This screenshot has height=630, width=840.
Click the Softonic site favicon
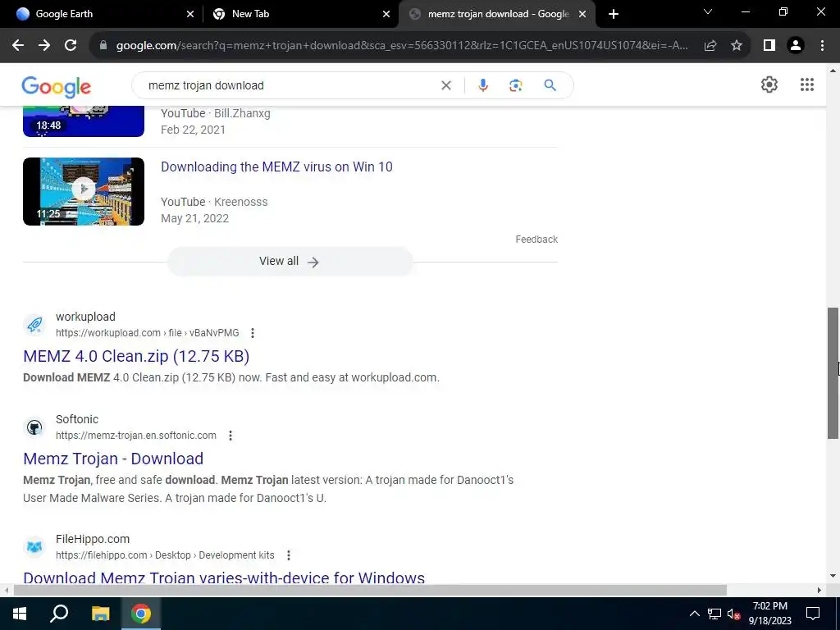tap(34, 427)
